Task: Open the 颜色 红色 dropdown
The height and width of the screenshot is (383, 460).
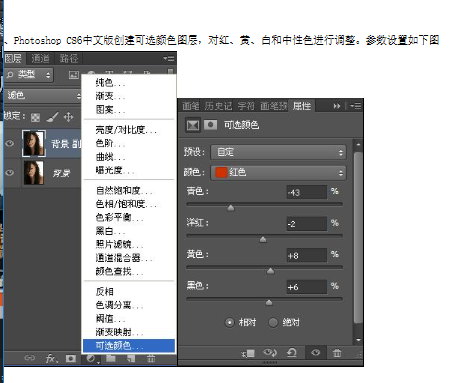Action: tap(279, 172)
